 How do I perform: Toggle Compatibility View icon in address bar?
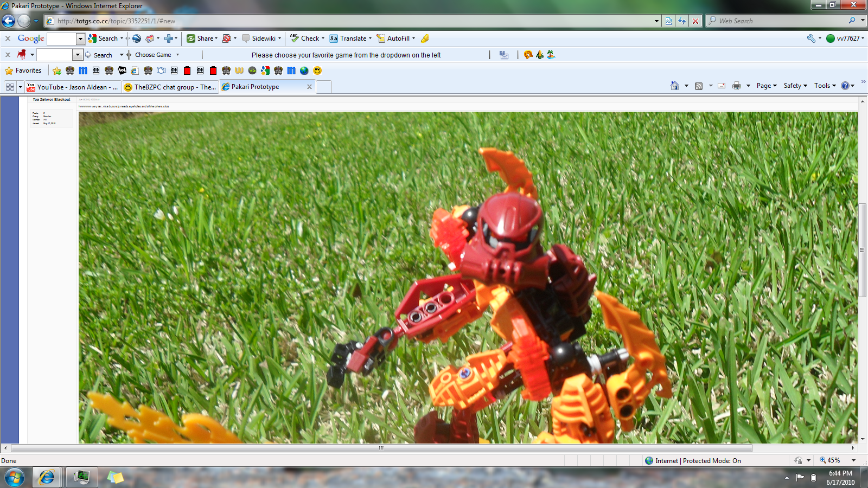coord(668,21)
